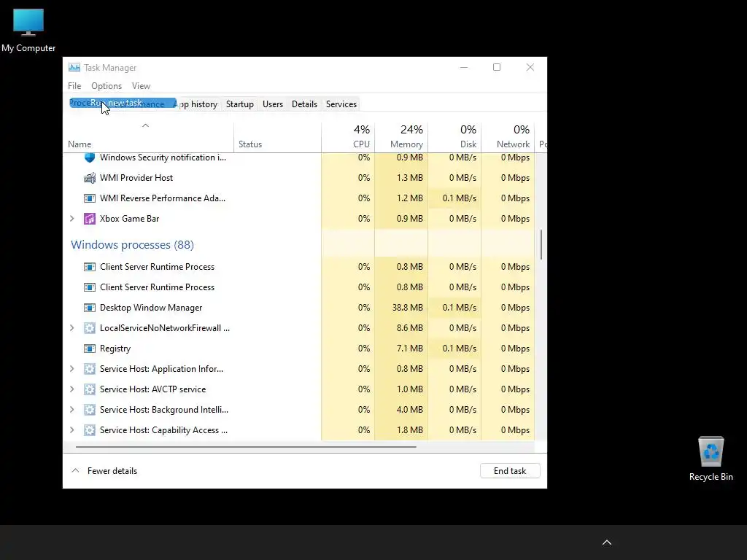Show hidden icons in the system tray
Image resolution: width=747 pixels, height=560 pixels.
point(607,542)
